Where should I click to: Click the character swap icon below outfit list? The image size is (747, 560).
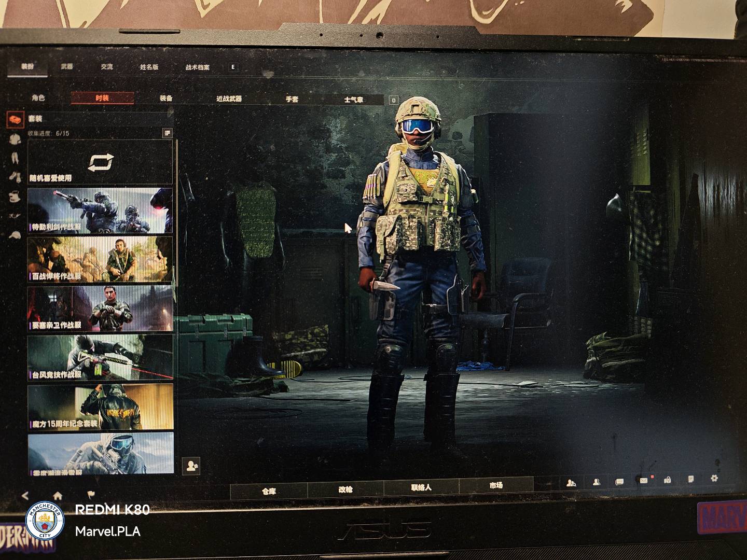pyautogui.click(x=191, y=466)
